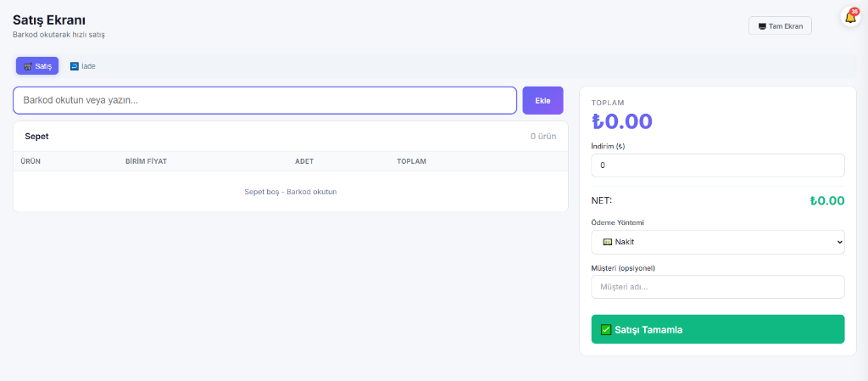
Task: Click the Sepet boş empty cart message
Action: coord(291,192)
